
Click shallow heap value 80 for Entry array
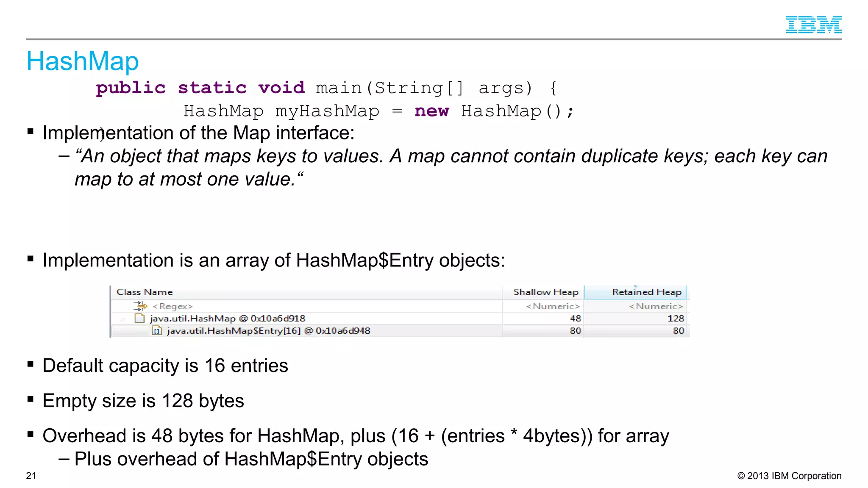(x=575, y=331)
